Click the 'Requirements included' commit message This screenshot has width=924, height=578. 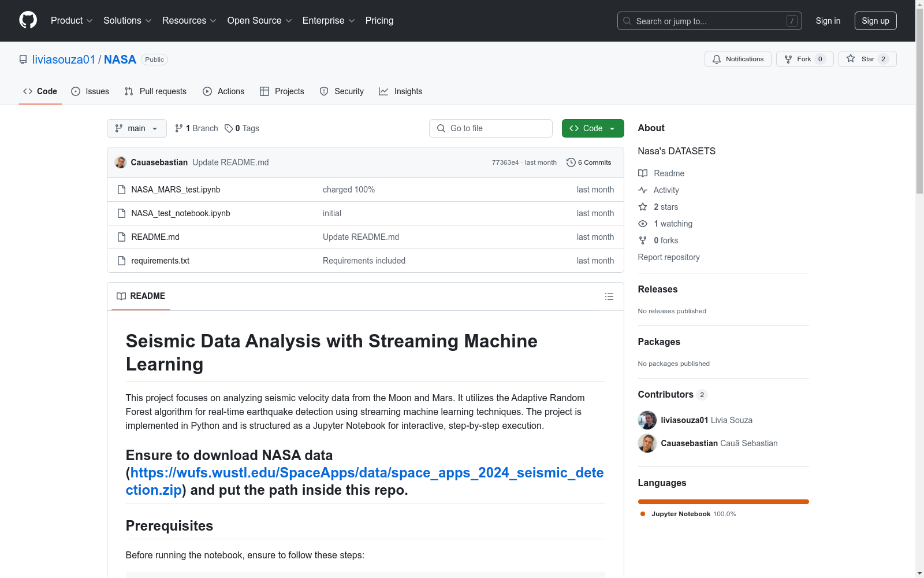tap(364, 261)
